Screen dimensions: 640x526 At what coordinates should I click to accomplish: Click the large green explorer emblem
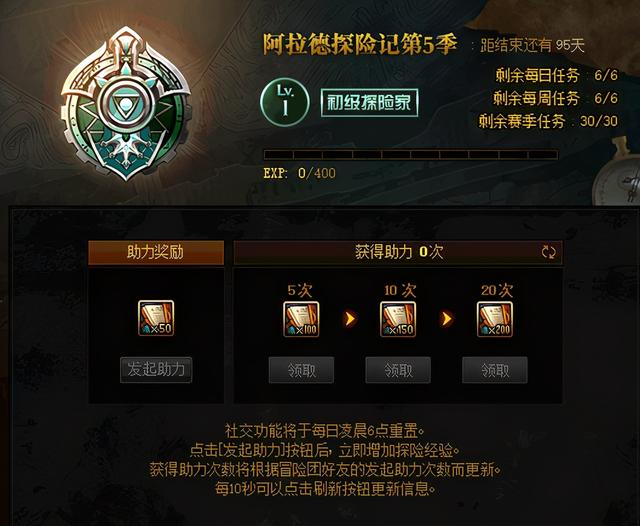point(126,104)
